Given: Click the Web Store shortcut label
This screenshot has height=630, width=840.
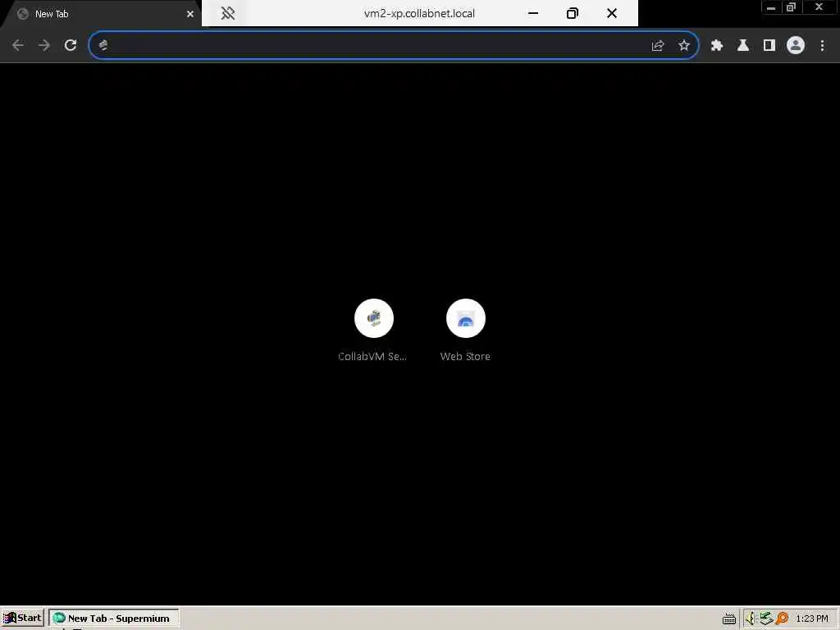Looking at the screenshot, I should point(465,357).
